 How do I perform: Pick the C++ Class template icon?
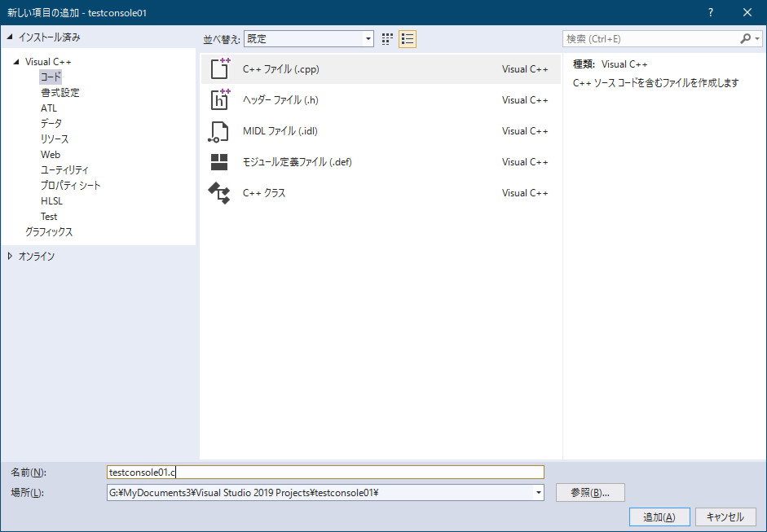(220, 193)
